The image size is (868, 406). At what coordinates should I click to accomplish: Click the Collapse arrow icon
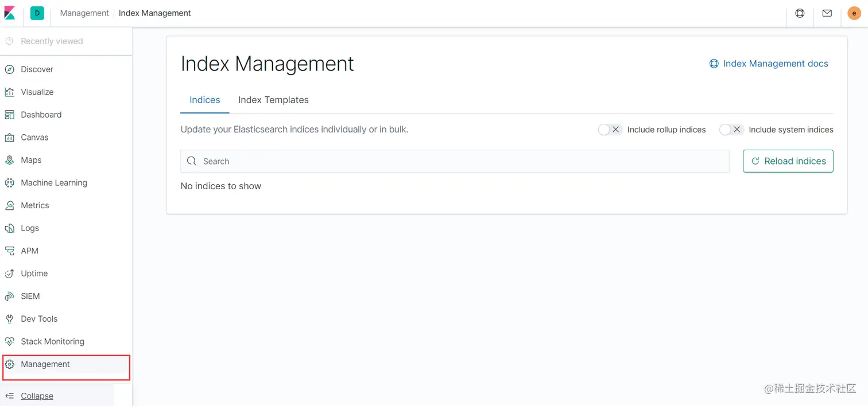(9, 396)
